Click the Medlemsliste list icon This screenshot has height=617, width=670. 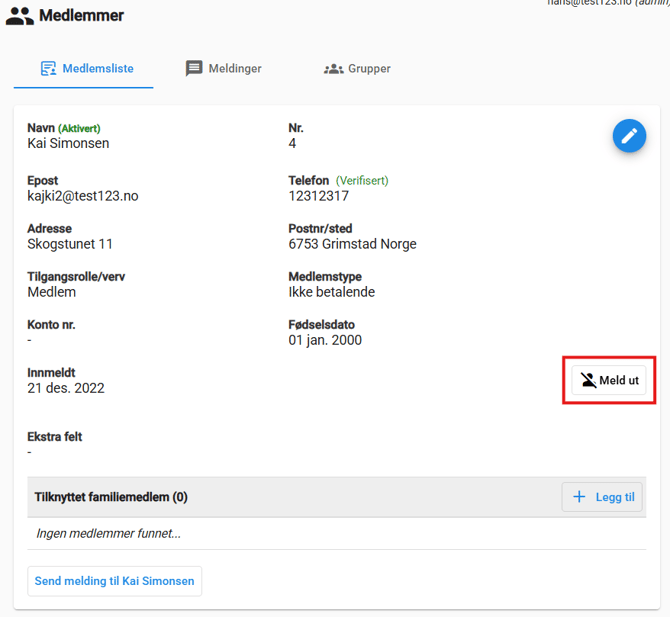click(x=48, y=69)
